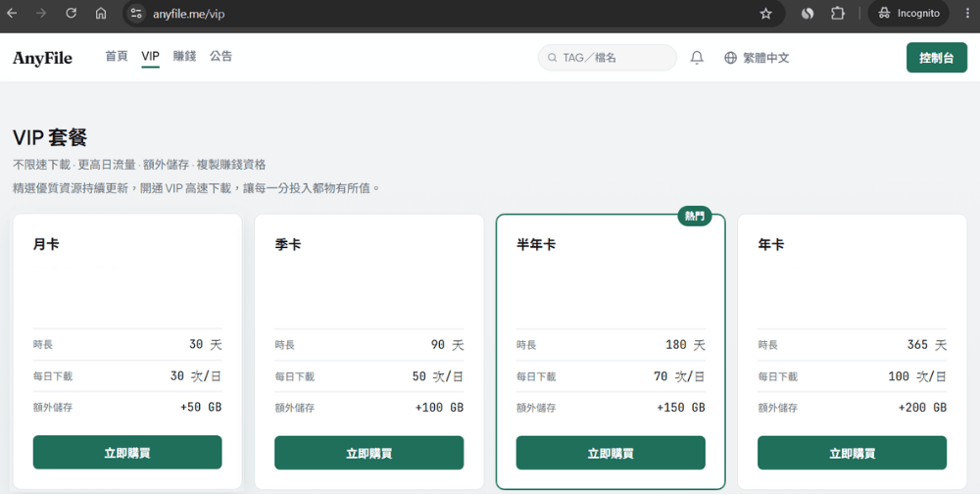Click the extension icon left of the Extensions puzzle
Screen dimensions: 980x495
[x=808, y=13]
